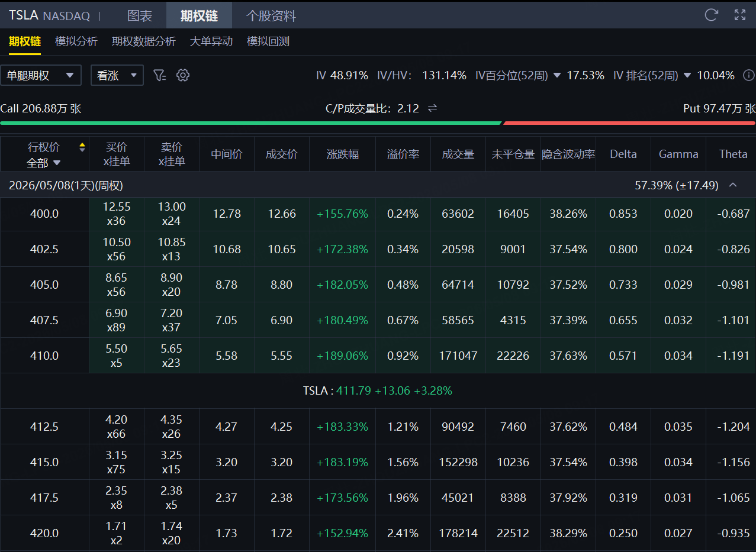Open the 看涨 option type dropdown
756x552 pixels.
(117, 75)
